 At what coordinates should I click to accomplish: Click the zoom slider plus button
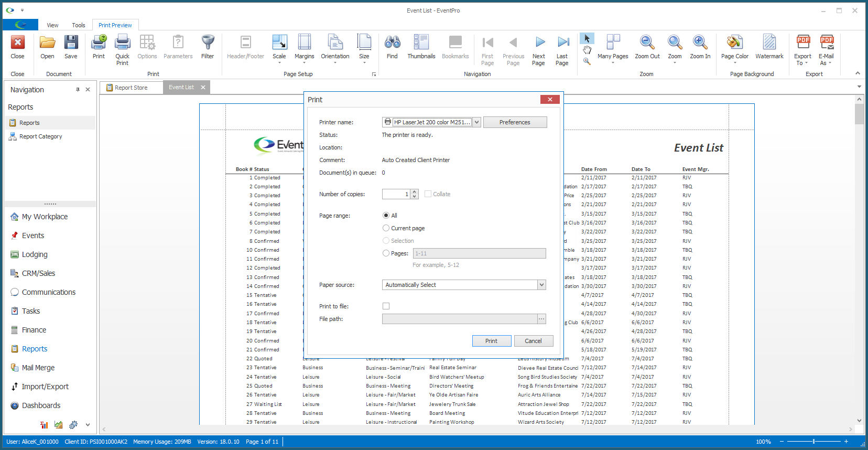pos(846,442)
